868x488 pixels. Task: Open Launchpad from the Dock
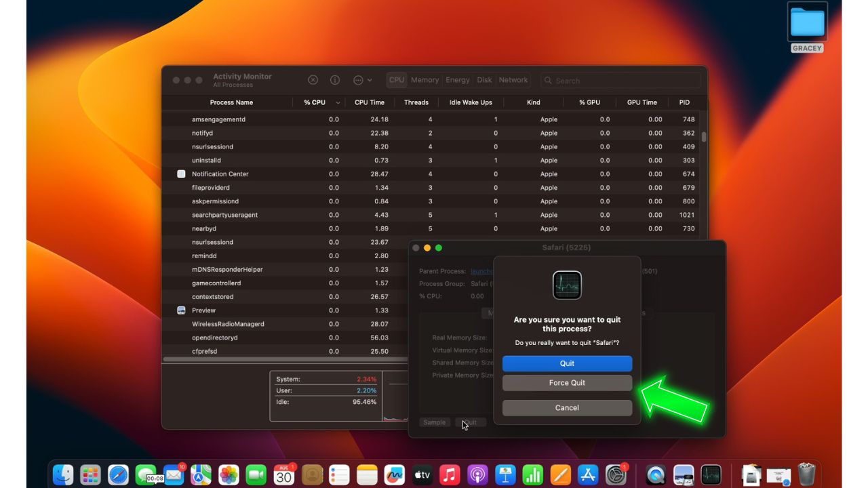pyautogui.click(x=90, y=474)
